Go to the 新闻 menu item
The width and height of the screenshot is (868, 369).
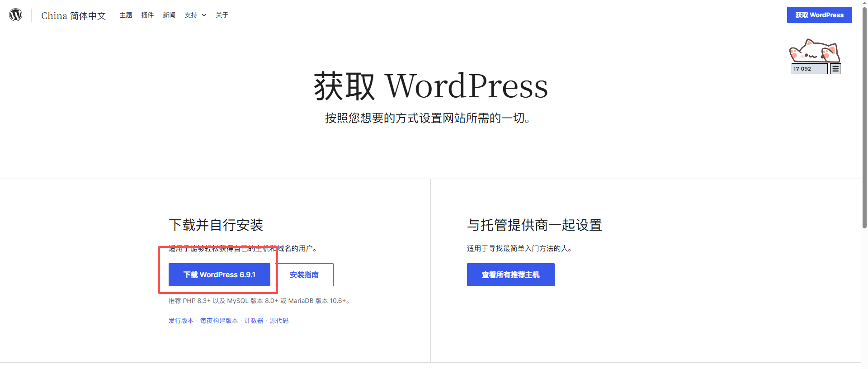(169, 15)
